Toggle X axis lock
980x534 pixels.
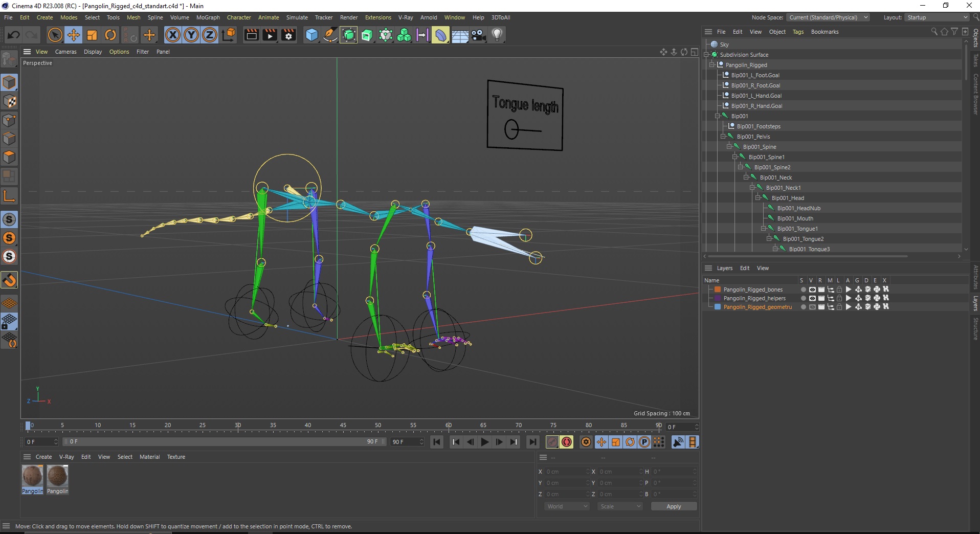pyautogui.click(x=173, y=35)
